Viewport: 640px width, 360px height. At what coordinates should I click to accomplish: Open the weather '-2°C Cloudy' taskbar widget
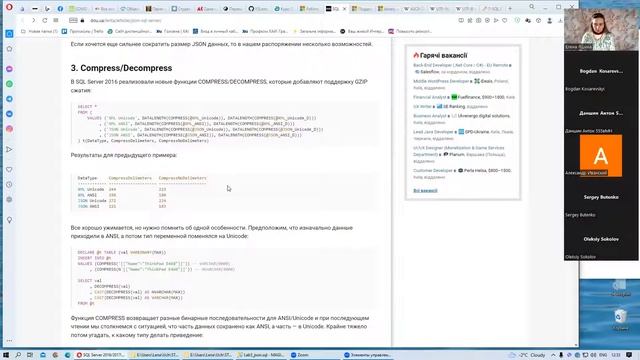(527, 355)
